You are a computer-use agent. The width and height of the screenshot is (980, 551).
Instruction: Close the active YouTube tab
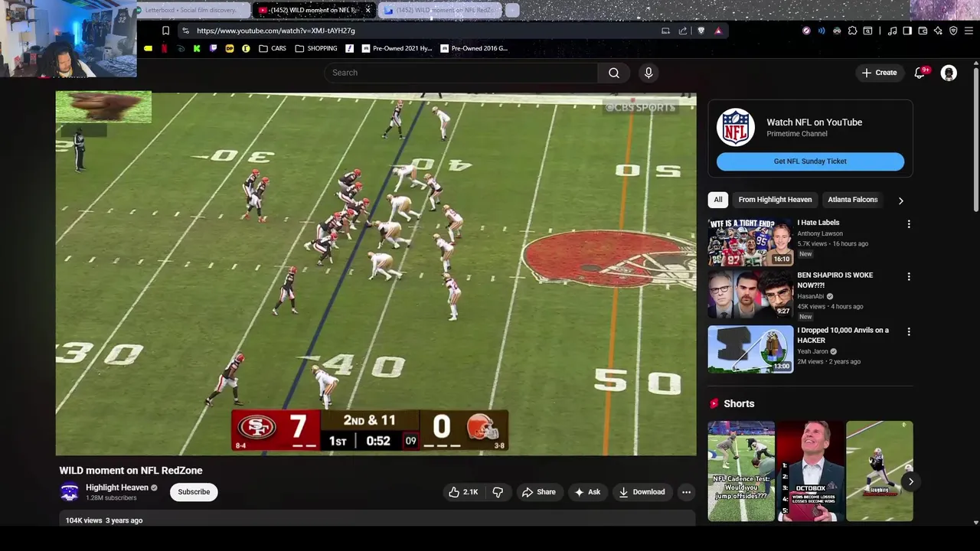click(x=367, y=10)
